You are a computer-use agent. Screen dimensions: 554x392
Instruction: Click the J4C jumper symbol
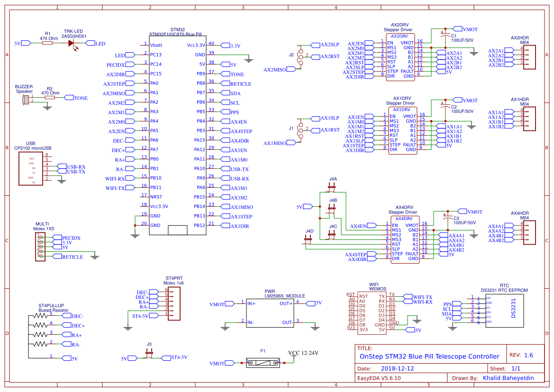coord(331,235)
